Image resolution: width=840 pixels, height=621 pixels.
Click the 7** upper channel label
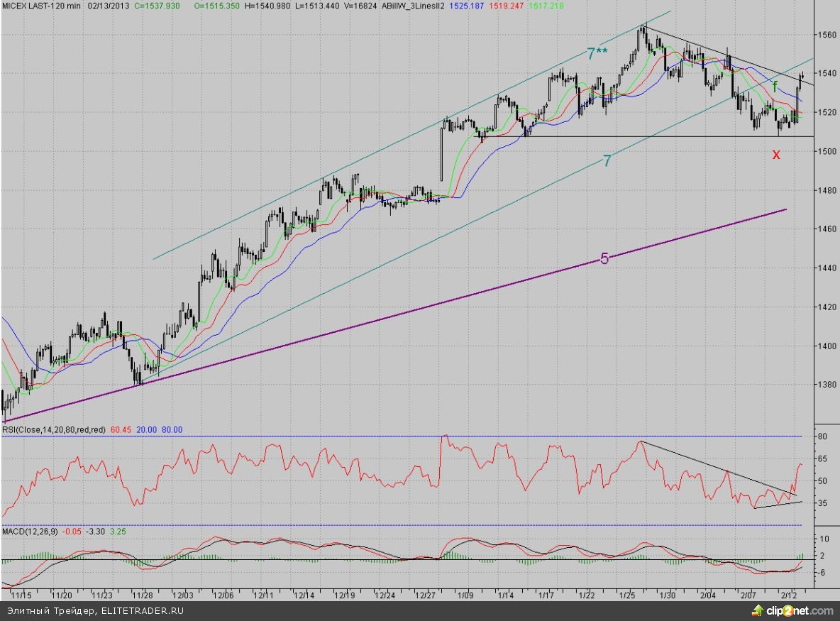597,53
